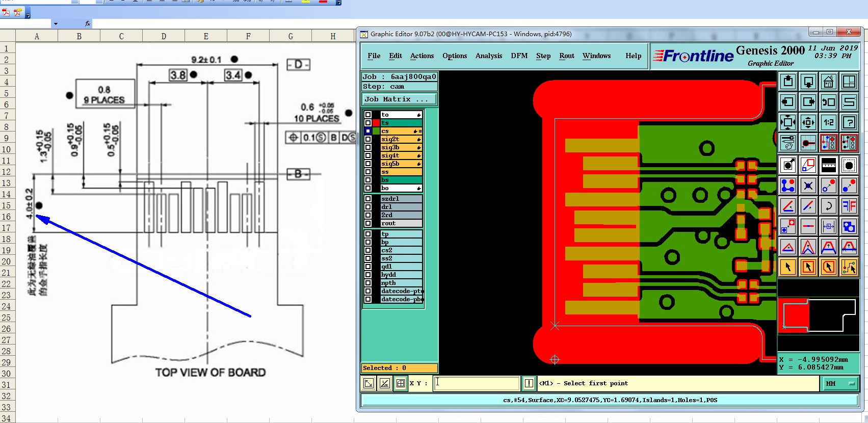Open the Step menu
The width and height of the screenshot is (868, 423).
pyautogui.click(x=543, y=56)
